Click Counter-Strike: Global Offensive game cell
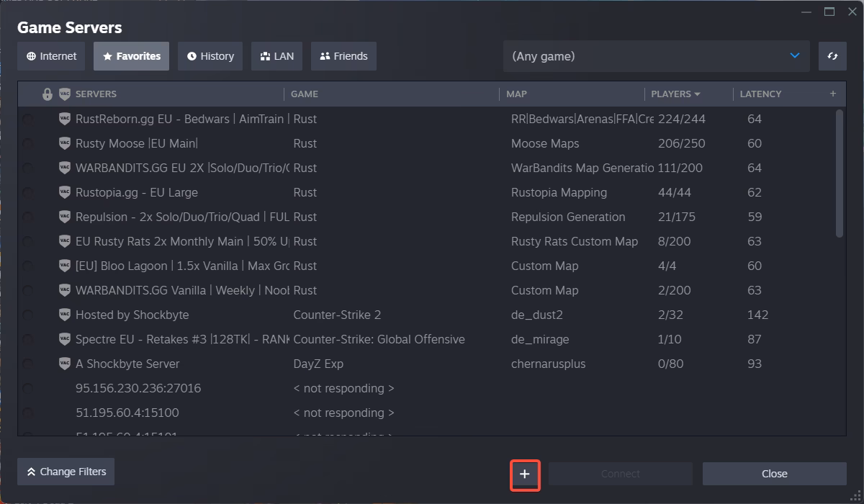 point(379,339)
